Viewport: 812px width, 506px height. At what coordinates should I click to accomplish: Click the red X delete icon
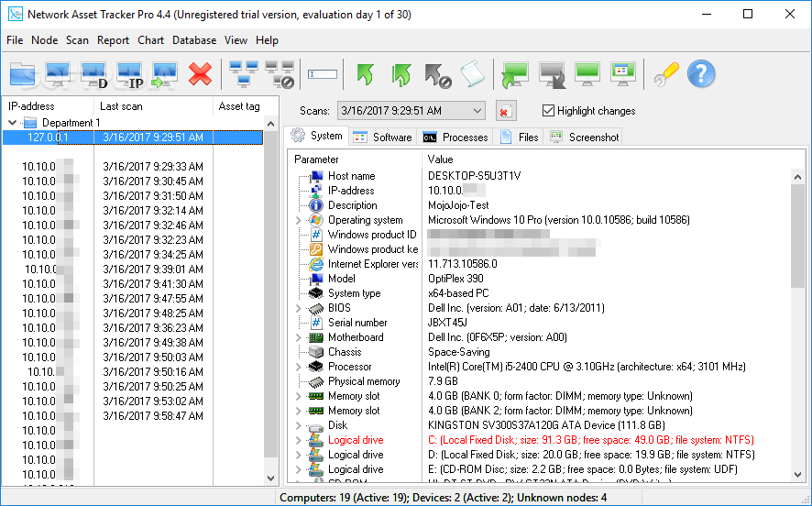200,74
